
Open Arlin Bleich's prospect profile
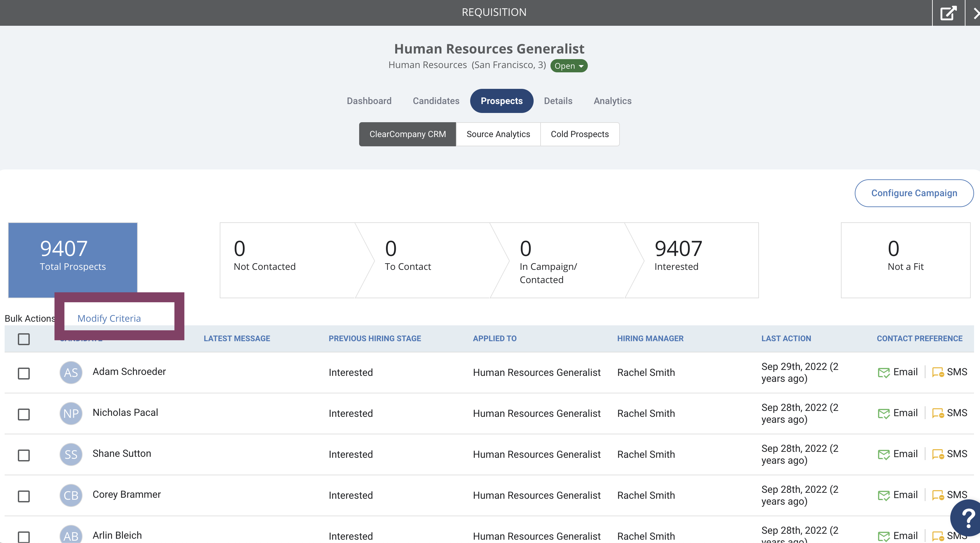pyautogui.click(x=117, y=535)
